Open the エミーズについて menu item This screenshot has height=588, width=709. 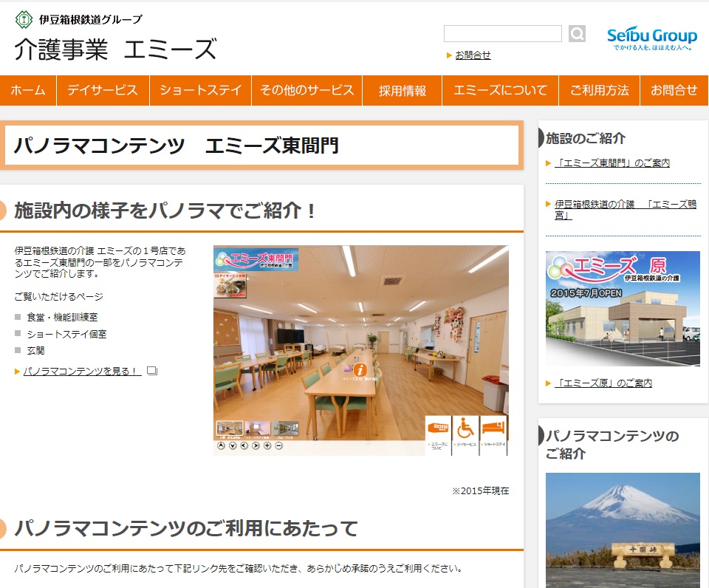pyautogui.click(x=500, y=90)
